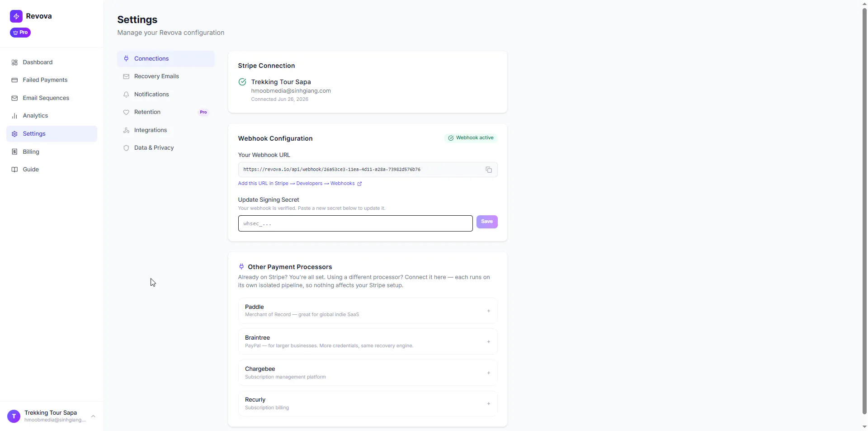The width and height of the screenshot is (868, 431).
Task: Open the Guide page
Action: [x=52, y=170]
